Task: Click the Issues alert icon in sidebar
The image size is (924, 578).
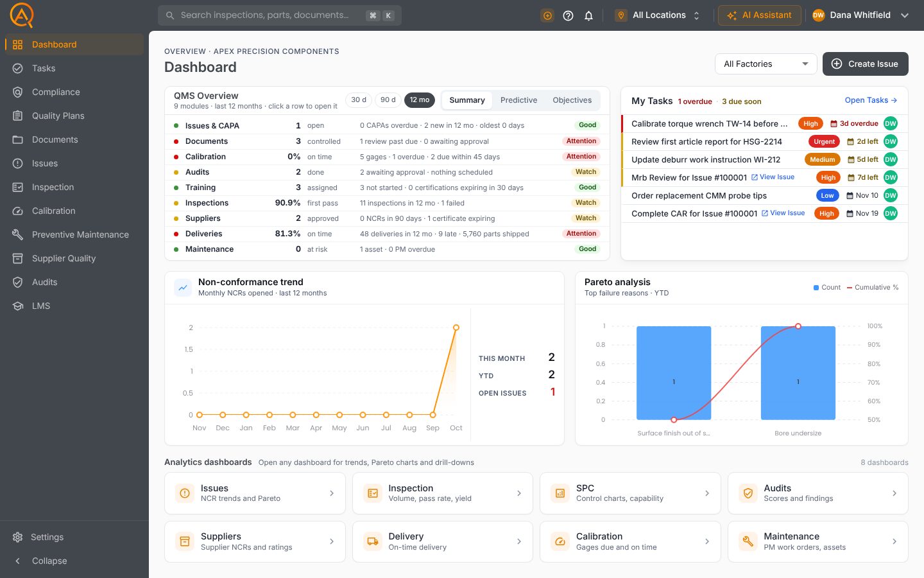Action: point(18,163)
